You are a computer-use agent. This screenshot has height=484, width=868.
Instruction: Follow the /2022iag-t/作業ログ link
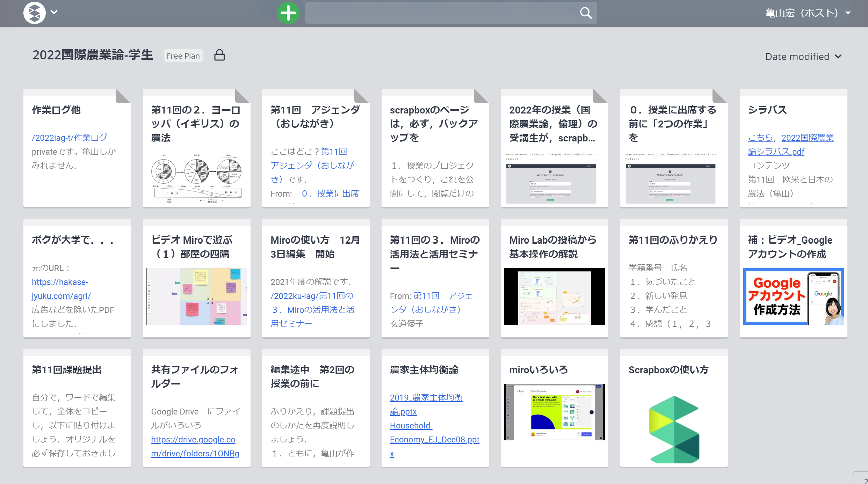tap(70, 138)
